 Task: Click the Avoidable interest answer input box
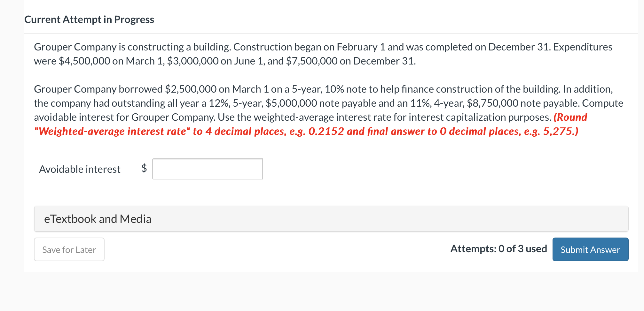pyautogui.click(x=207, y=169)
